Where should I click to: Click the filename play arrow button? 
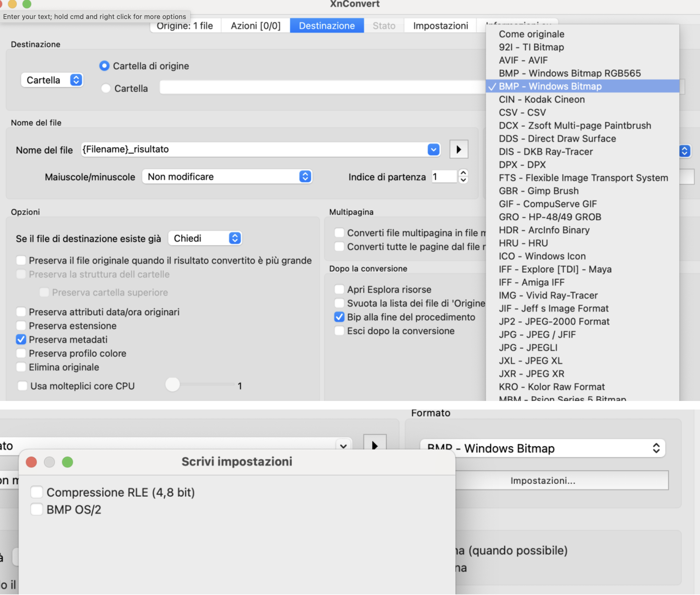459,149
